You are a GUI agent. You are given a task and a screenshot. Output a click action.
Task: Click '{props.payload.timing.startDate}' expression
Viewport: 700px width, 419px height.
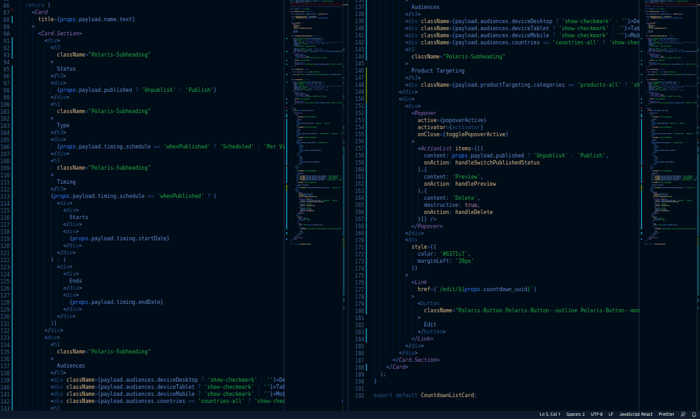[119, 239]
